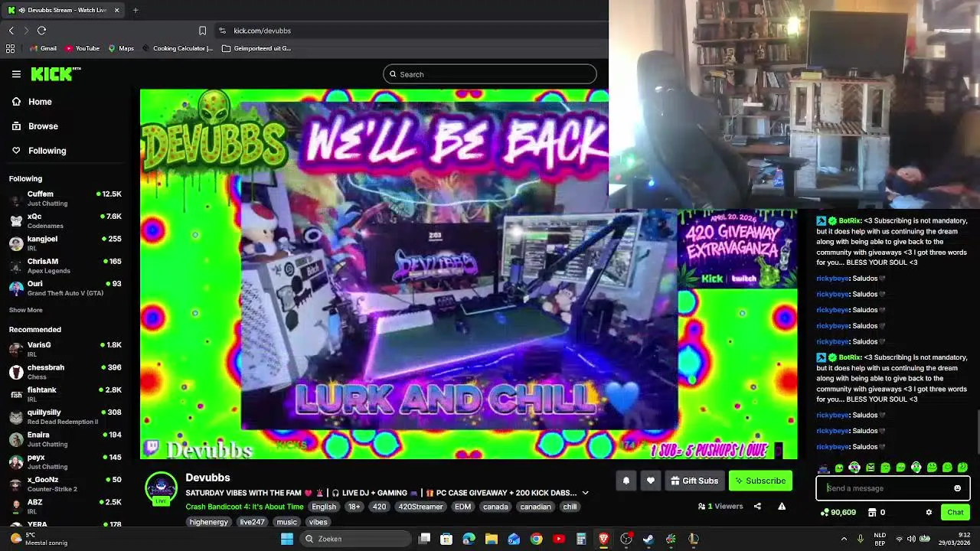Open Ouri's channel in Following list
The image size is (980, 551).
point(65,288)
